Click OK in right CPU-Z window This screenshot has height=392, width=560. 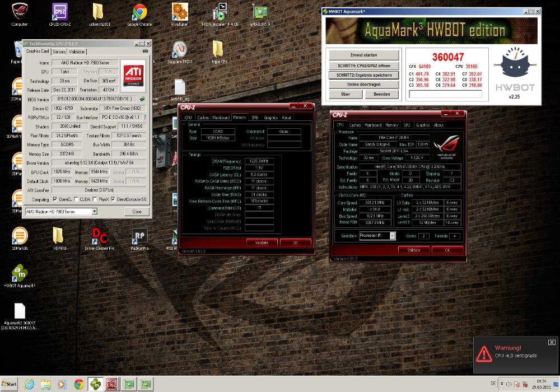447,250
